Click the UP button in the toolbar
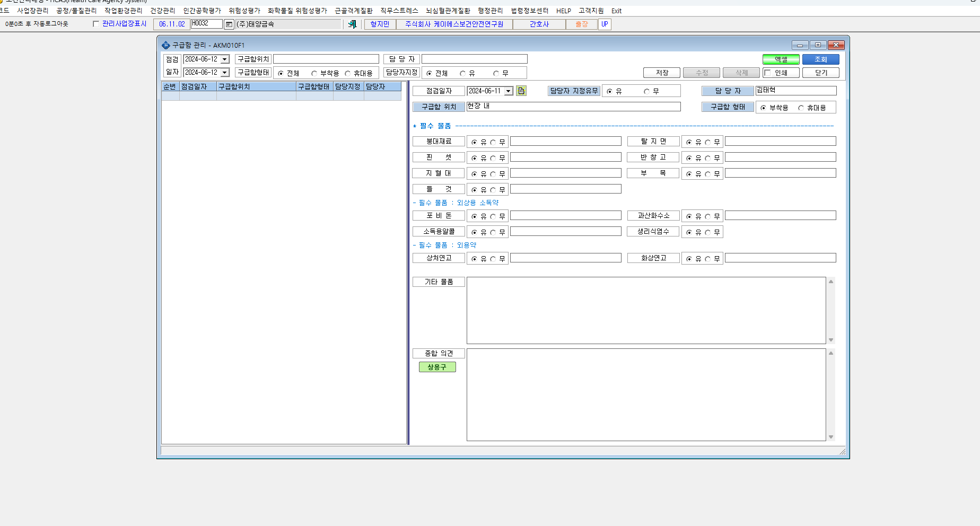 click(x=605, y=24)
